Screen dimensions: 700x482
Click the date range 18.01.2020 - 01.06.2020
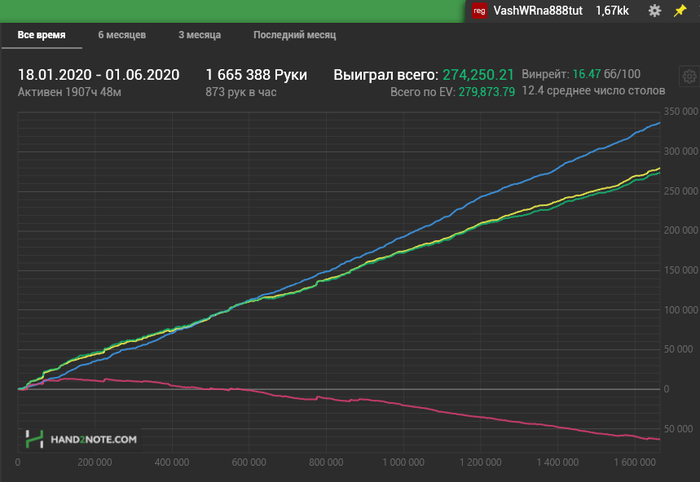[x=98, y=75]
